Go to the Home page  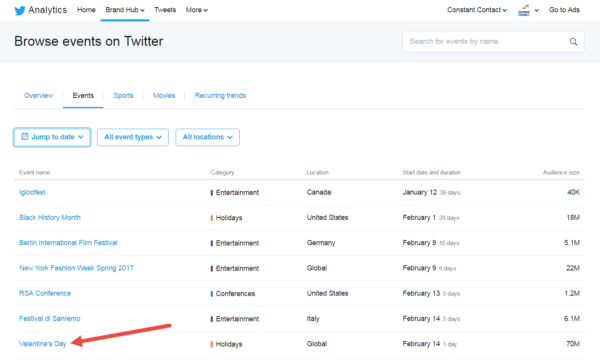[86, 10]
